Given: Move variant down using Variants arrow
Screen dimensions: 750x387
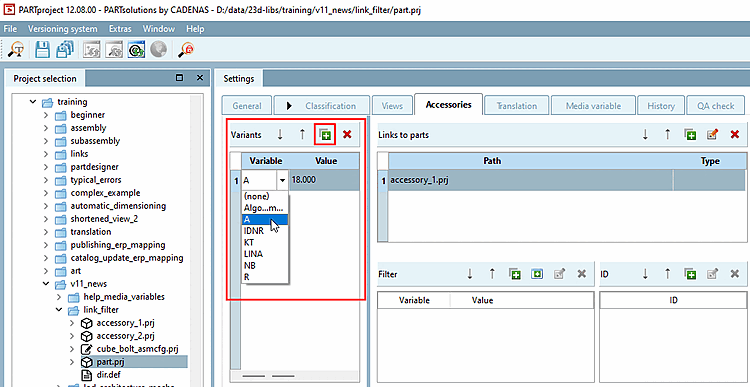Looking at the screenshot, I should pos(280,135).
